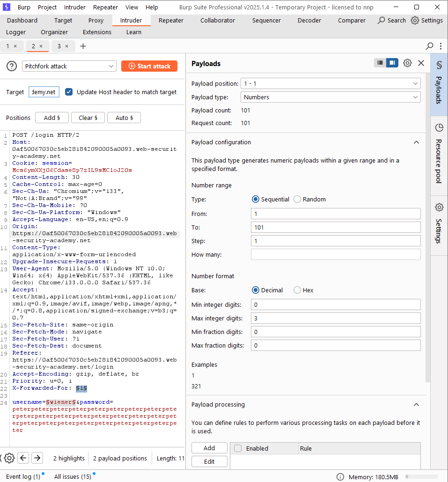Image resolution: width=448 pixels, height=482 pixels.
Task: Open the top-right Settings gear
Action: click(427, 20)
